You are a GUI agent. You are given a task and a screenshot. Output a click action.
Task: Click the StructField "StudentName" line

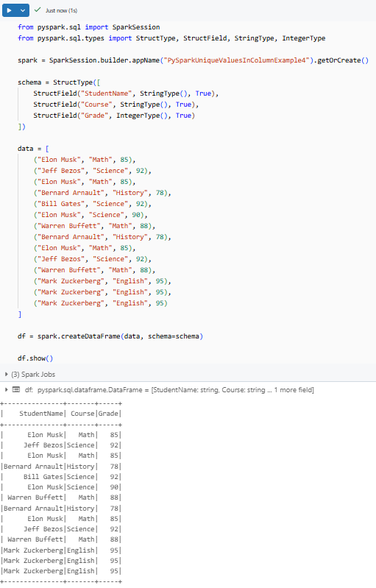point(126,93)
